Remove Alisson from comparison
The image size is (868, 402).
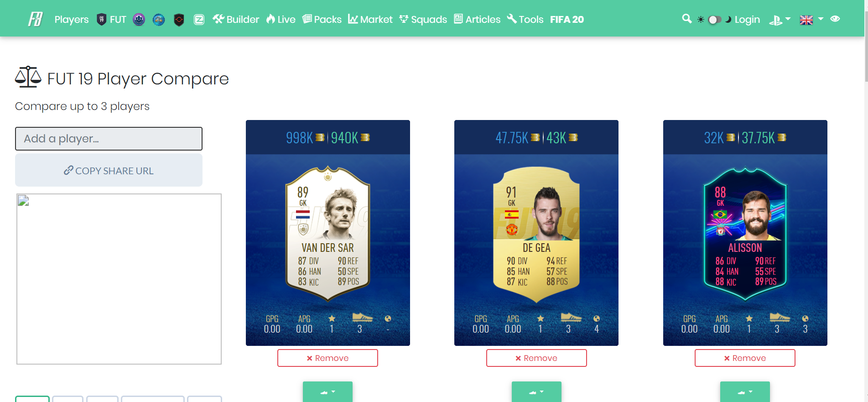[x=745, y=358]
